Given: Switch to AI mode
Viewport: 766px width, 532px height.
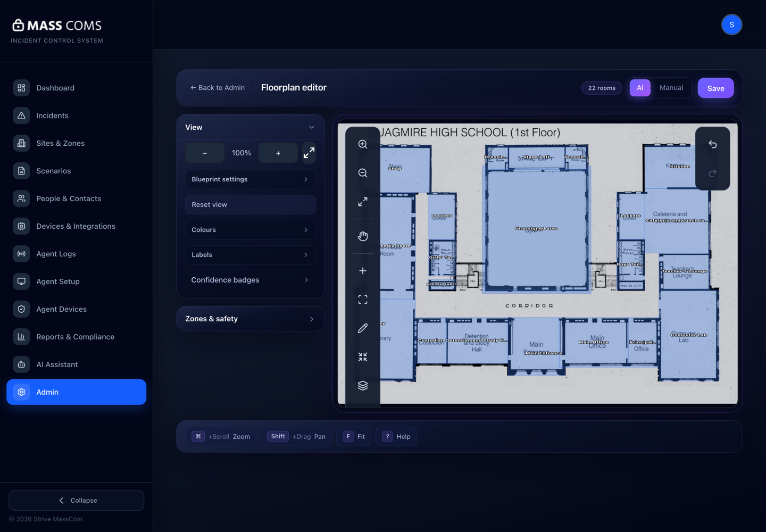Looking at the screenshot, I should pyautogui.click(x=640, y=88).
